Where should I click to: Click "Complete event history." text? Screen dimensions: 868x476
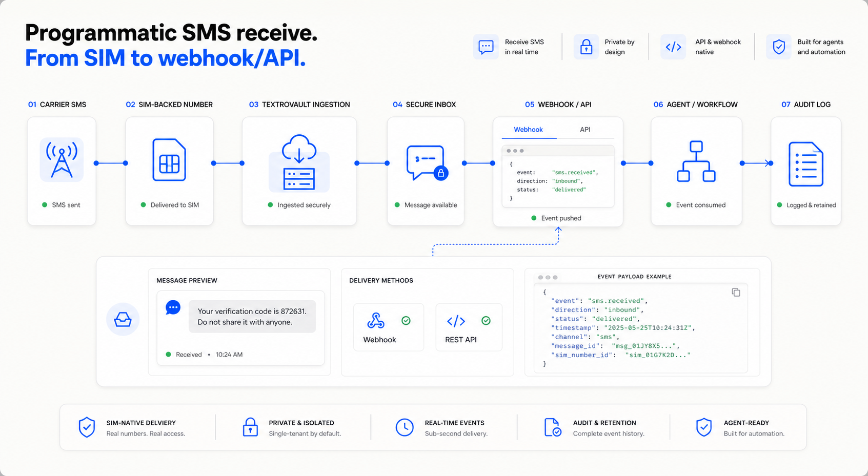click(609, 434)
